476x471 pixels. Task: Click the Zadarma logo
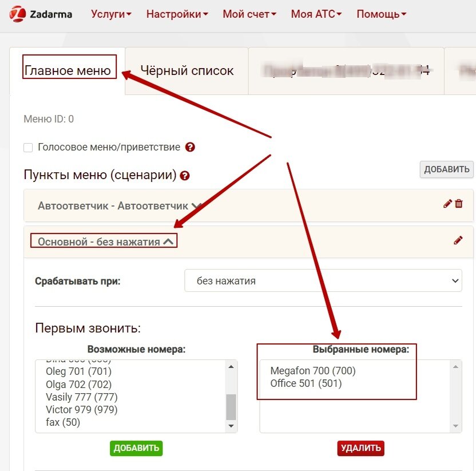click(41, 14)
